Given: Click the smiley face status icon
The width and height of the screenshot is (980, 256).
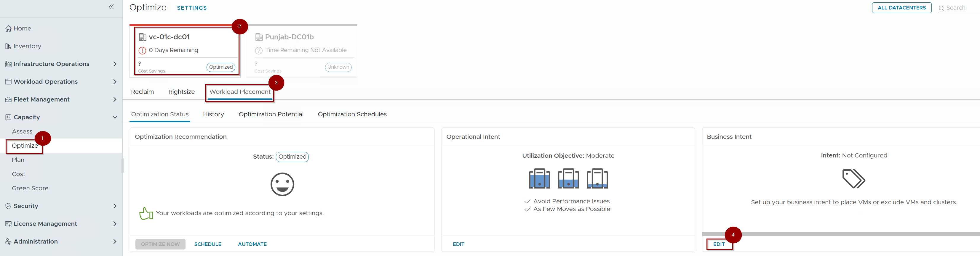Looking at the screenshot, I should pos(282,184).
